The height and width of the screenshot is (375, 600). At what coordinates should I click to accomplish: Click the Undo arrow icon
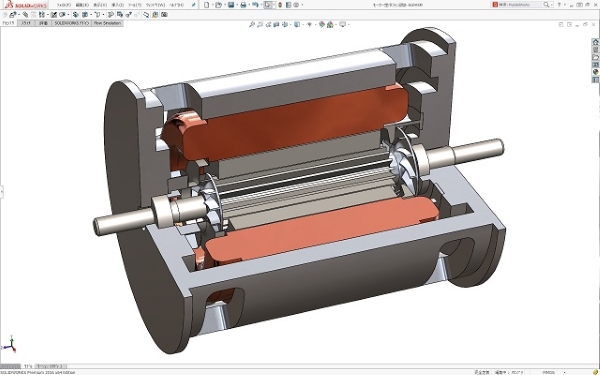click(255, 5)
